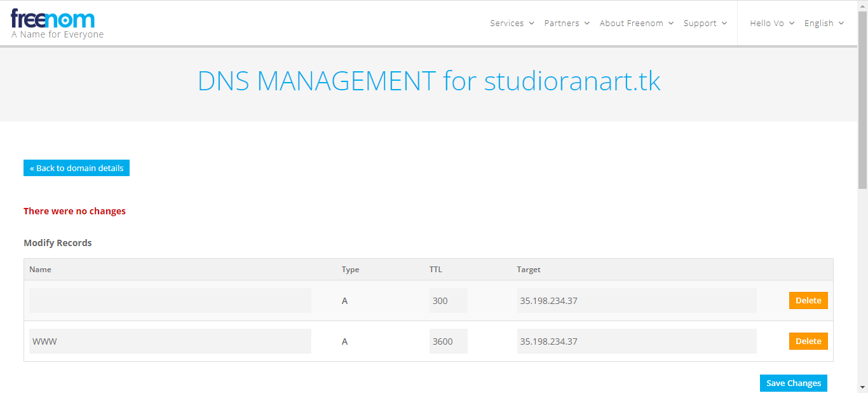Click the scrollbar up arrow
Viewport: 868px width, 393px height.
(x=862, y=5)
